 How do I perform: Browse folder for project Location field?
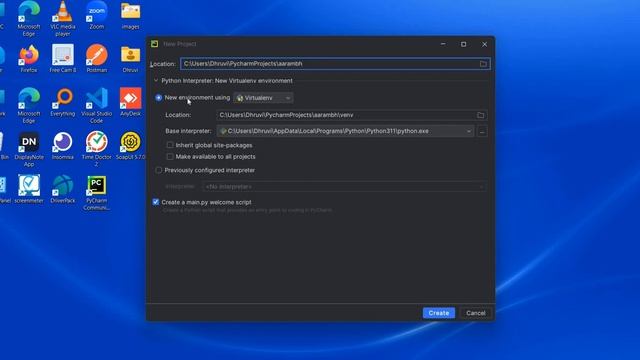[483, 64]
